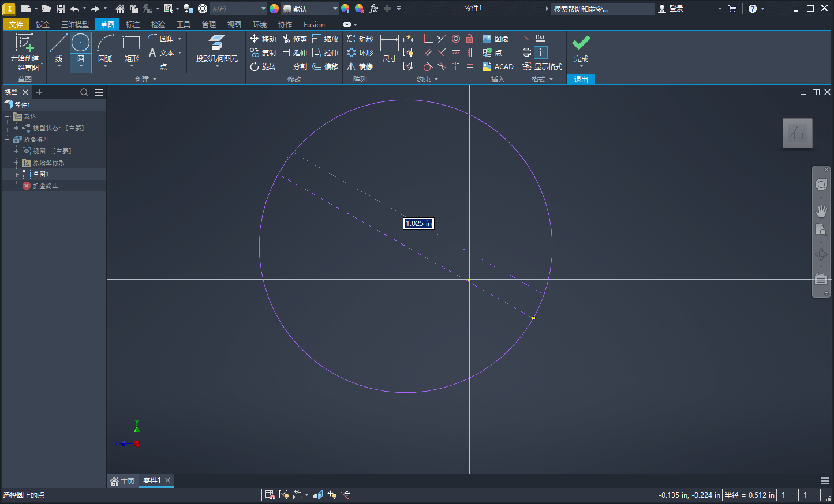Select the 草图1 node in model browser
This screenshot has width=834, height=504.
point(41,174)
